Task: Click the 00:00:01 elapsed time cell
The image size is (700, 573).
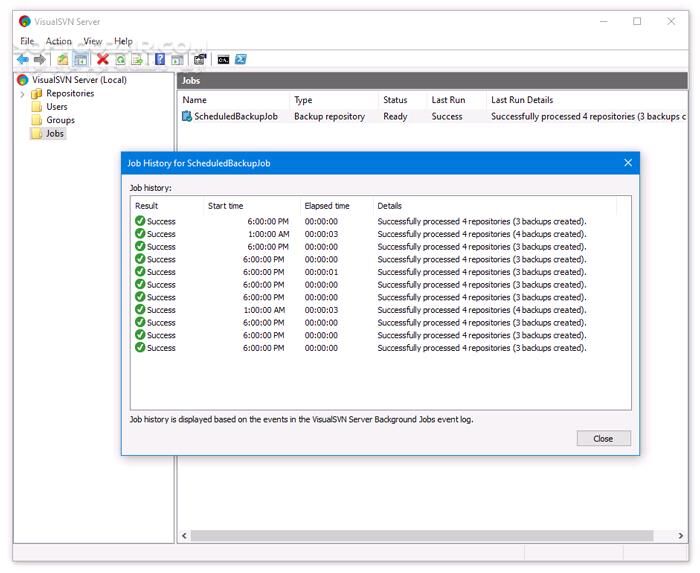Action: [x=321, y=272]
